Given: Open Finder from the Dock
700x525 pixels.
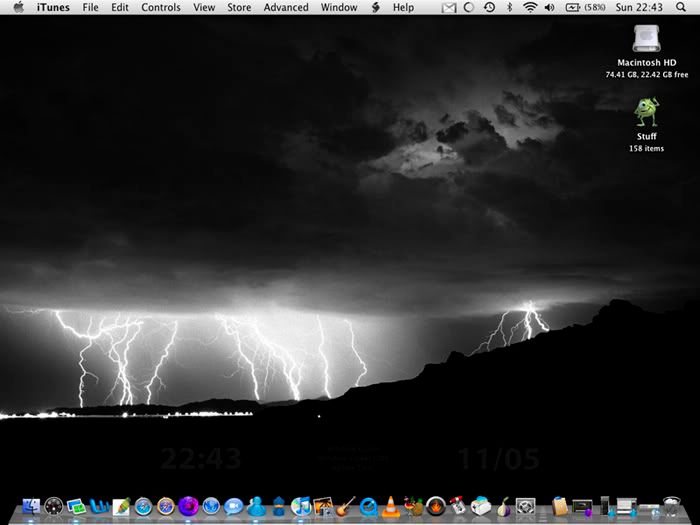Looking at the screenshot, I should [x=31, y=506].
